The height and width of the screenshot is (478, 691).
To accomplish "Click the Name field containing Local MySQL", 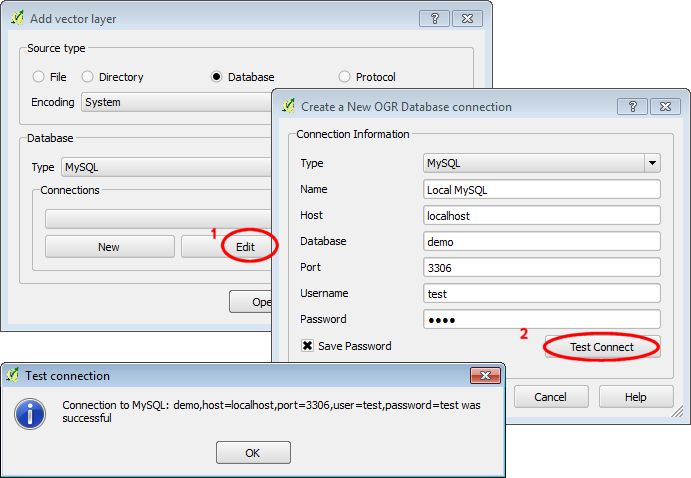I will (542, 189).
